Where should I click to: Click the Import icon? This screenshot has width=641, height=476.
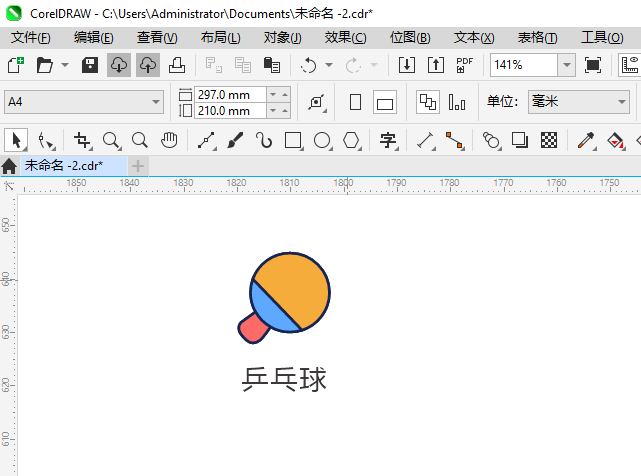click(407, 65)
